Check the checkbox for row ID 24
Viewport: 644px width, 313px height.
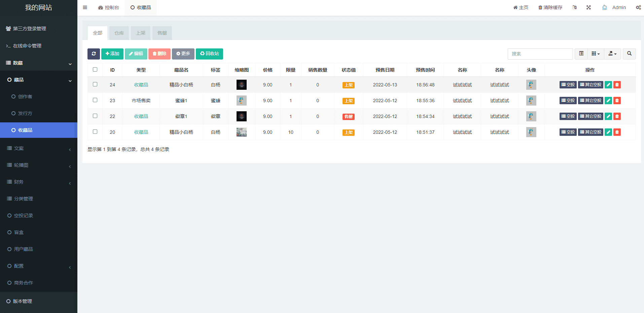pos(95,84)
